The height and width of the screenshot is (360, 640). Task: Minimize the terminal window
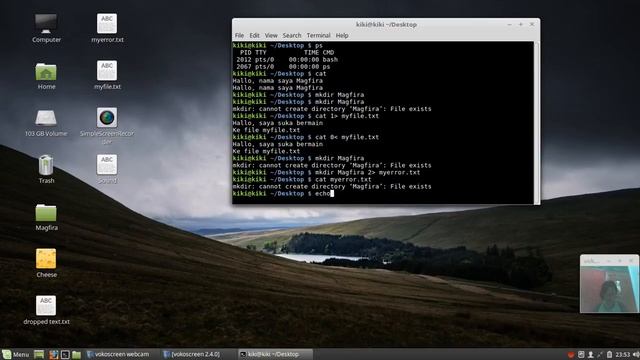[x=509, y=24]
